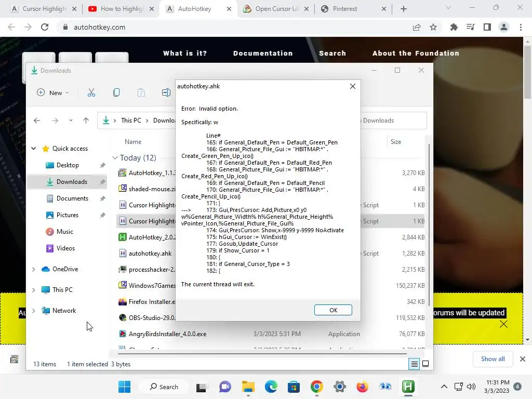
Task: Select Videos in the navigation pane
Action: [x=65, y=248]
